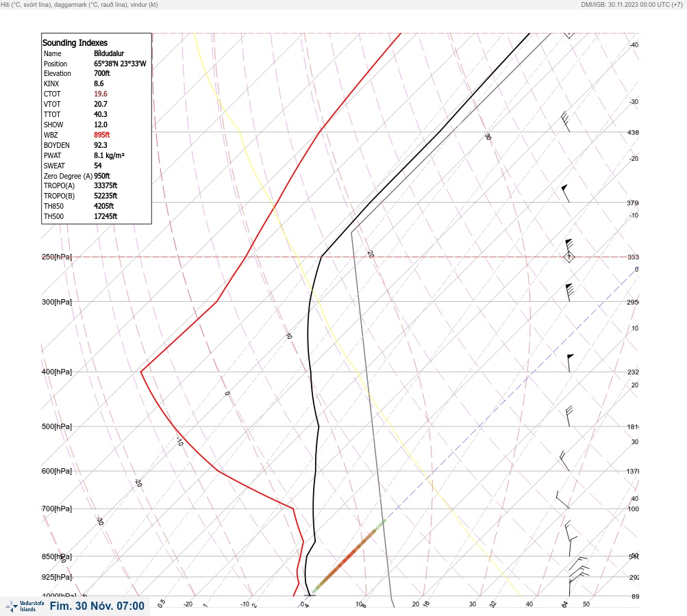Click the 500[hPa] pressure label
This screenshot has height=616, width=687.
[57, 426]
